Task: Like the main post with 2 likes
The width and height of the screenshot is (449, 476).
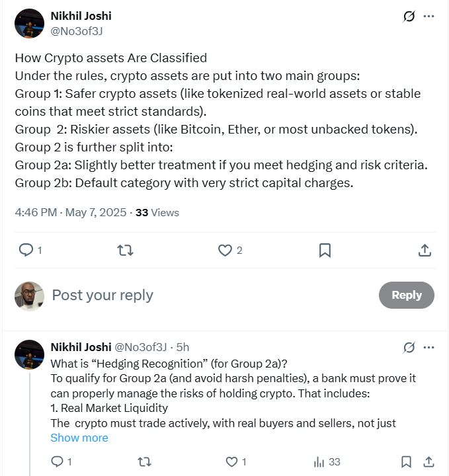Action: coord(225,250)
